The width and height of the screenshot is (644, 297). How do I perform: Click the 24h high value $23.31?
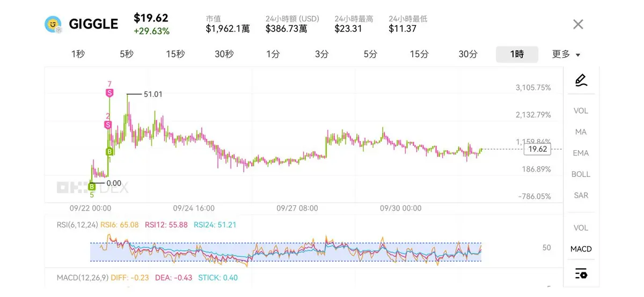[x=348, y=29]
